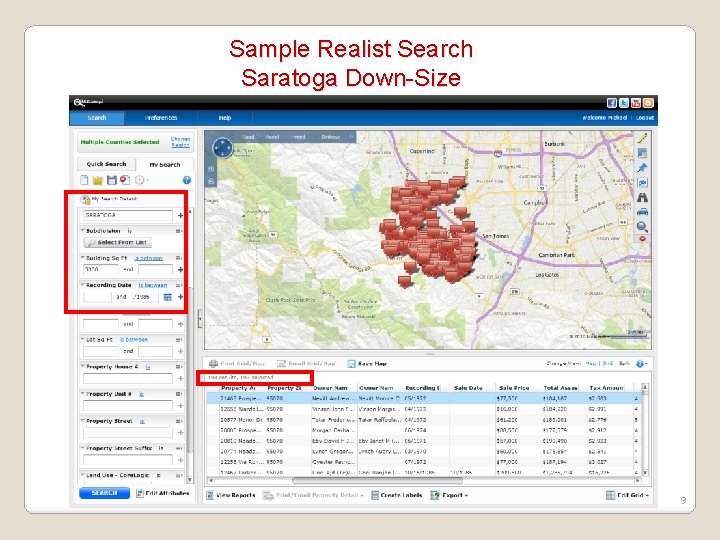Click the map pan compass control
This screenshot has width=720, height=540.
223,148
